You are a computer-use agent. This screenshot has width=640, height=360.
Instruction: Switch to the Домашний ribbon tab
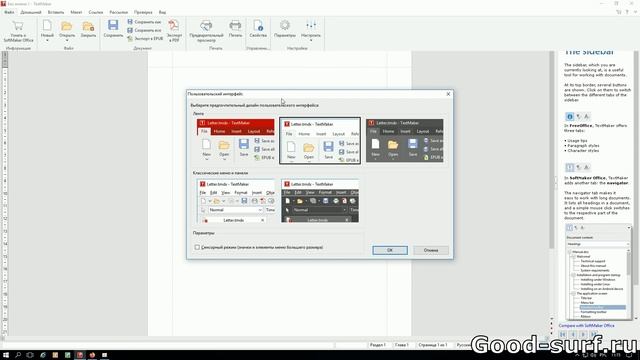31,12
